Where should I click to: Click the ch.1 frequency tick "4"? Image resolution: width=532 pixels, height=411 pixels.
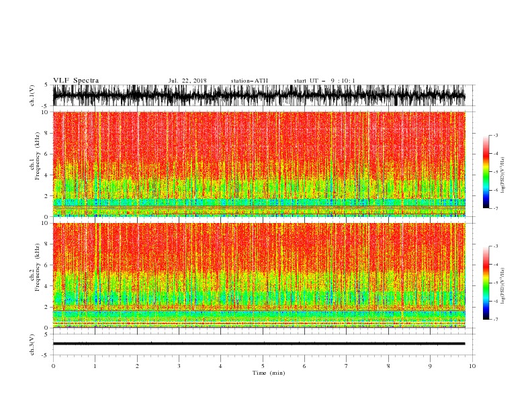click(46, 175)
